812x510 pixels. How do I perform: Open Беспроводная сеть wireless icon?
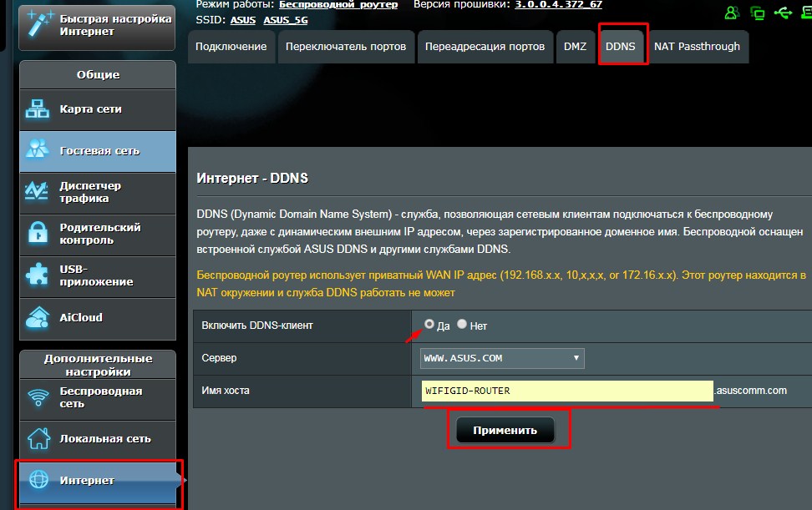coord(38,398)
